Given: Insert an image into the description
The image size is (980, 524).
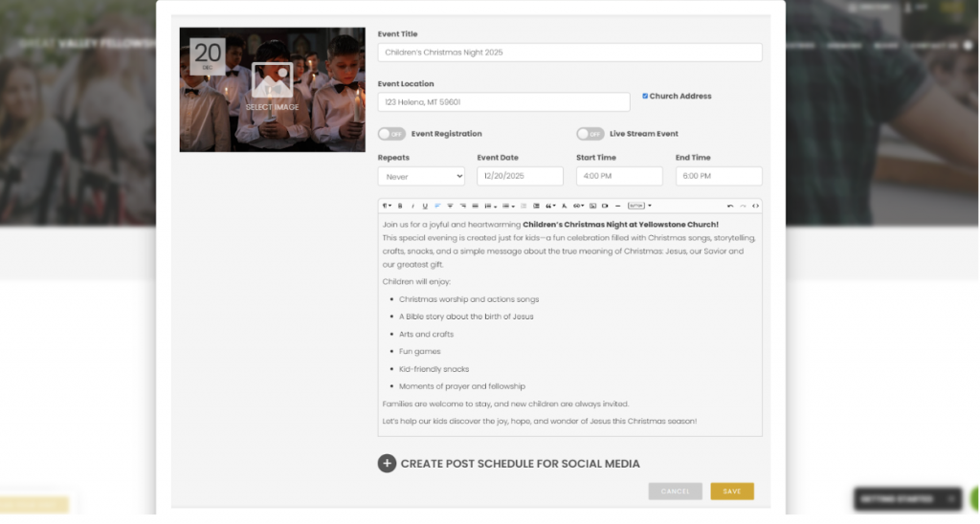Looking at the screenshot, I should tap(592, 206).
